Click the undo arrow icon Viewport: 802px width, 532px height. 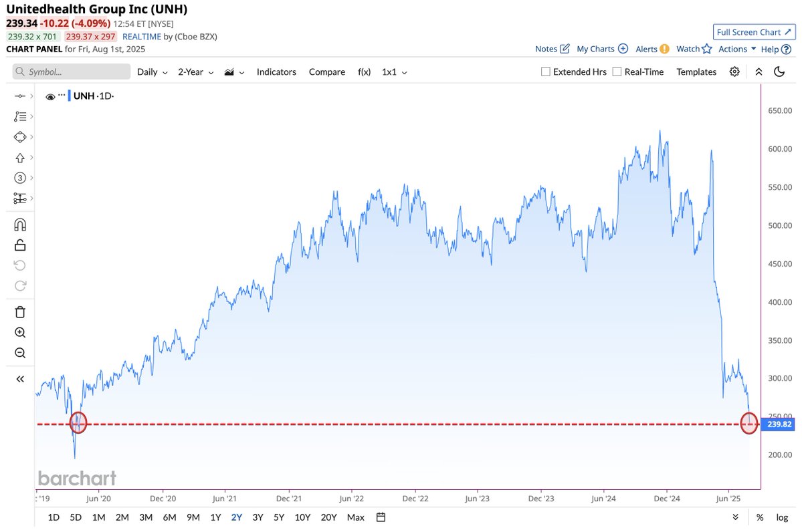(x=20, y=265)
